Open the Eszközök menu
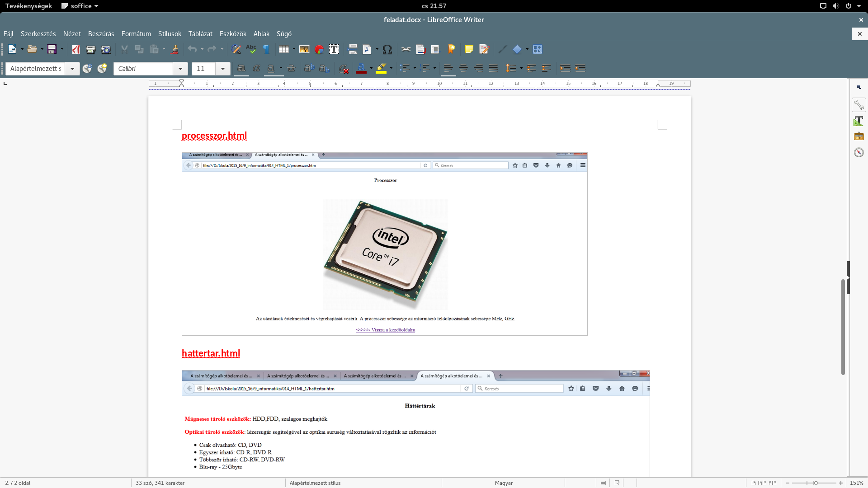Screen dimensions: 868x488 point(233,34)
